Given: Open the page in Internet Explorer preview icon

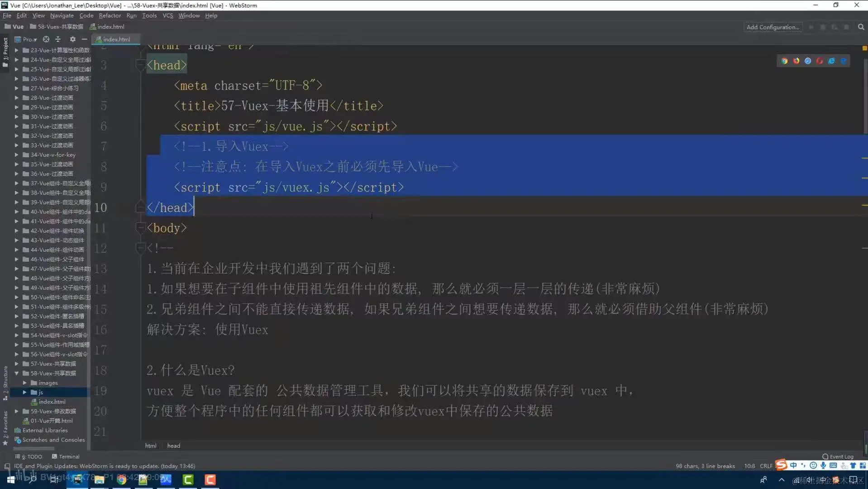Looking at the screenshot, I should (832, 61).
